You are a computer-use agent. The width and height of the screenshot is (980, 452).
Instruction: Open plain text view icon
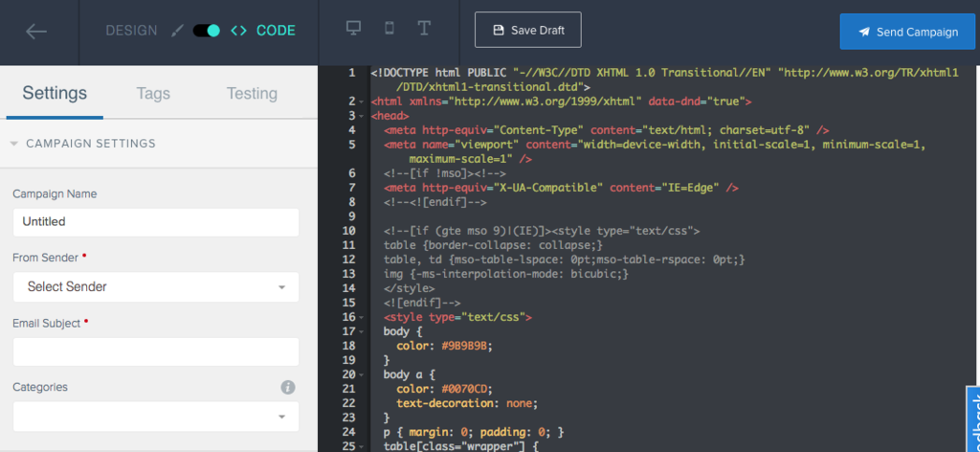click(424, 28)
